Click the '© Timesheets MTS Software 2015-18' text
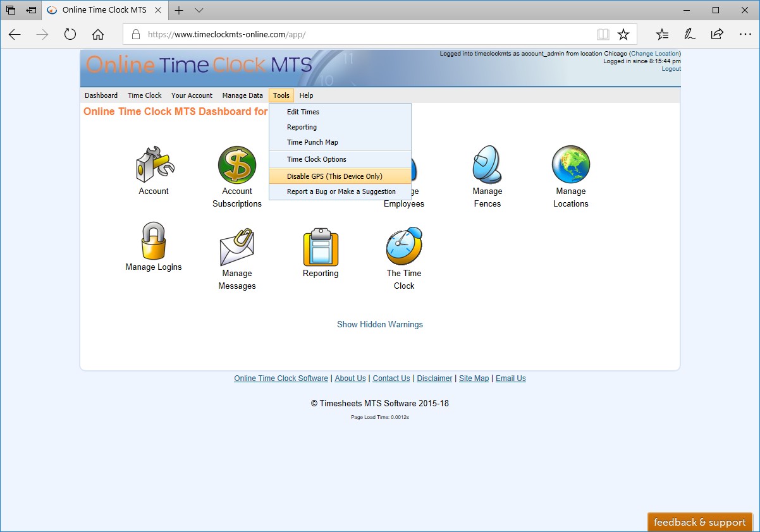This screenshot has height=532, width=760. (x=380, y=403)
